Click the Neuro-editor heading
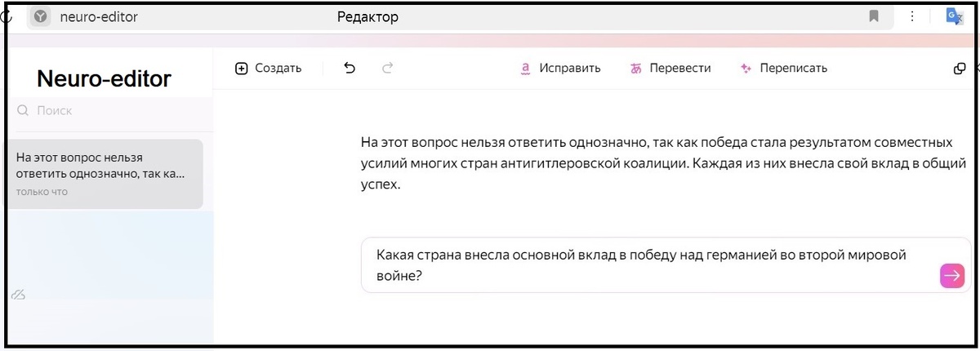The image size is (980, 351). click(x=105, y=78)
